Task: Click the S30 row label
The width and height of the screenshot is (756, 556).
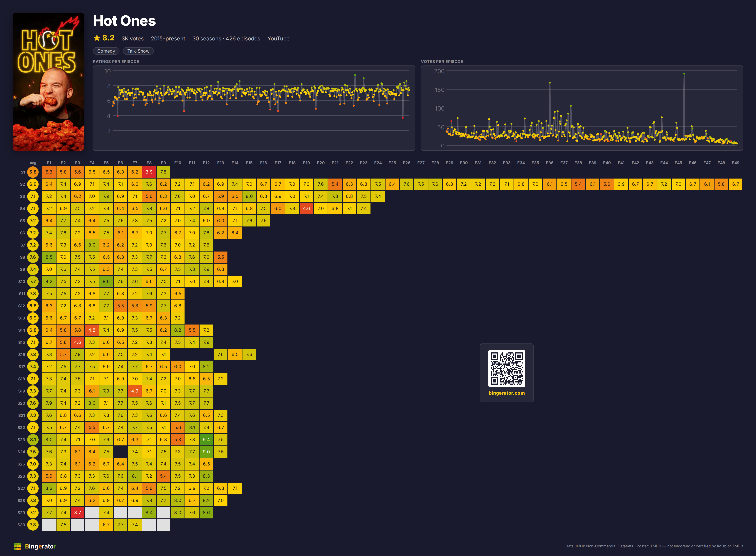Action: click(21, 525)
